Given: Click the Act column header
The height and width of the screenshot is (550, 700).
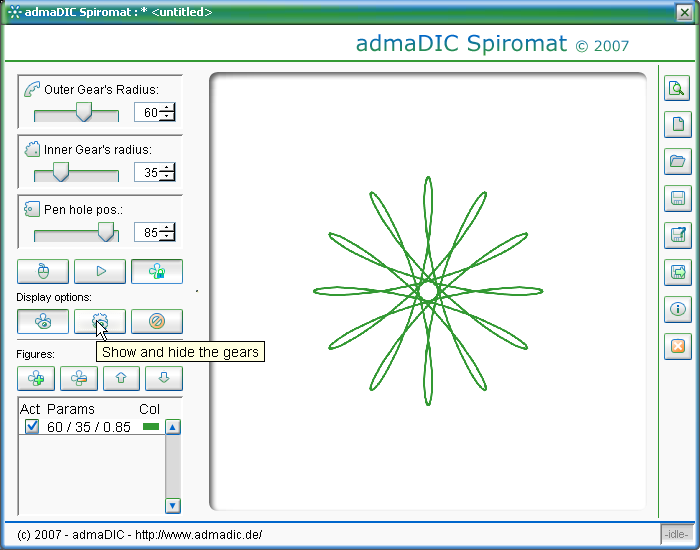Looking at the screenshot, I should pyautogui.click(x=30, y=409).
